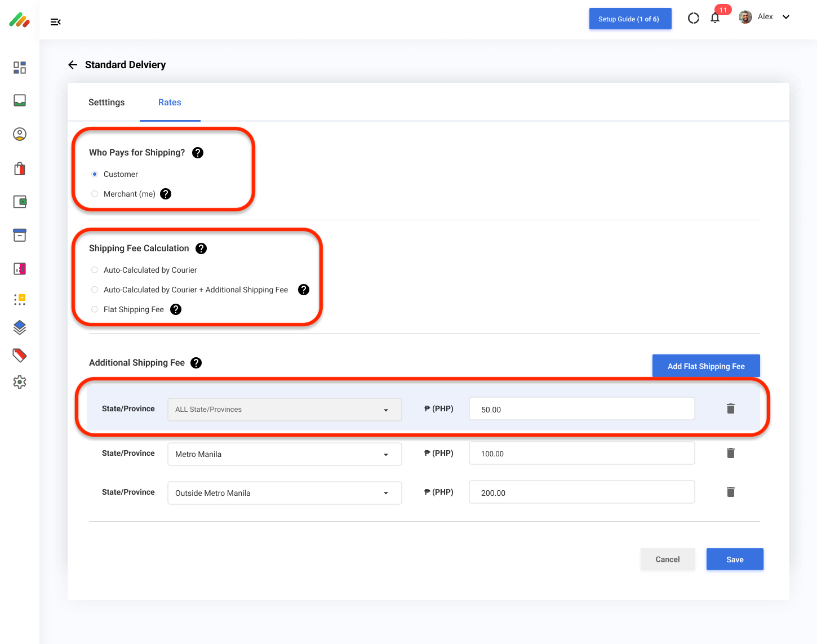Expand the Outside Metro Manila dropdown
The width and height of the screenshot is (817, 644).
pos(284,493)
